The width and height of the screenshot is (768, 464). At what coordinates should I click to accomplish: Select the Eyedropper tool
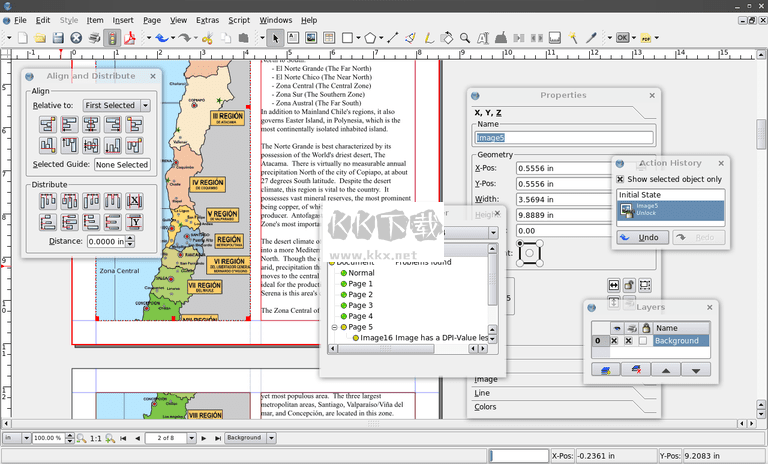pos(591,38)
